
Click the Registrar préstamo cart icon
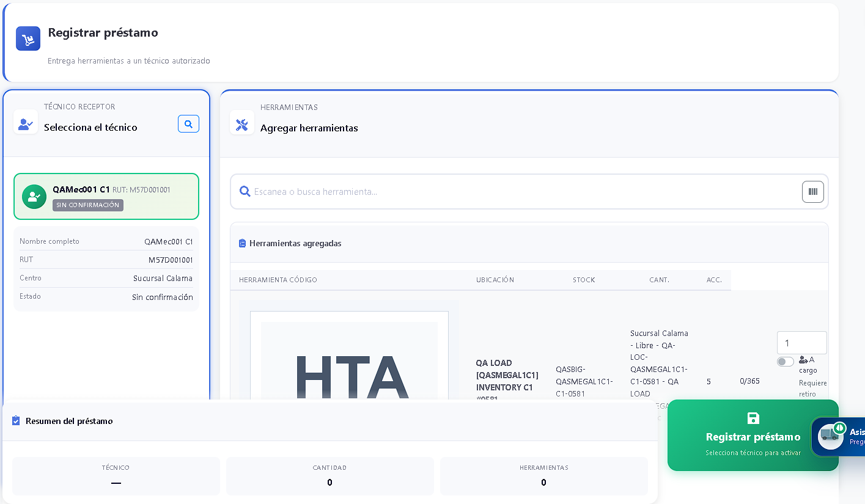point(28,38)
